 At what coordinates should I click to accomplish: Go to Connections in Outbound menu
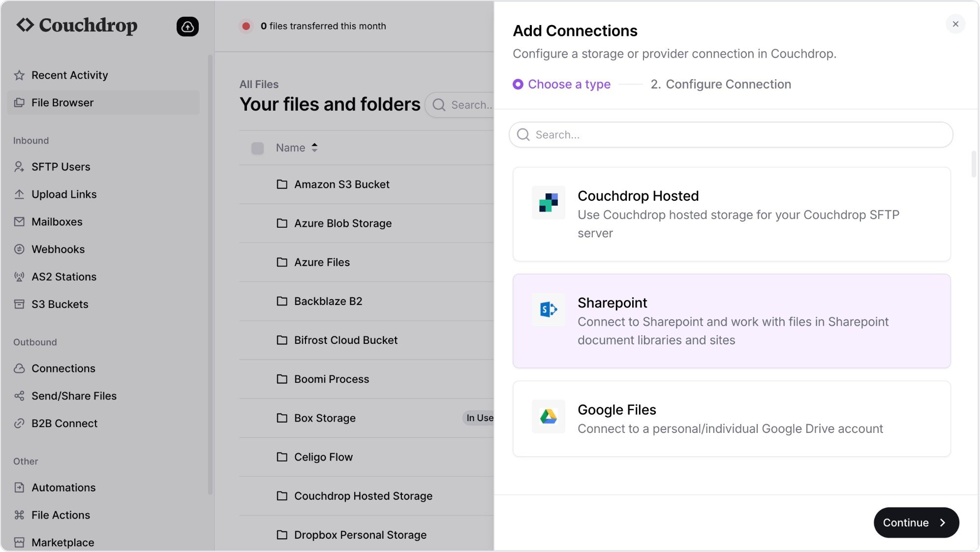63,368
